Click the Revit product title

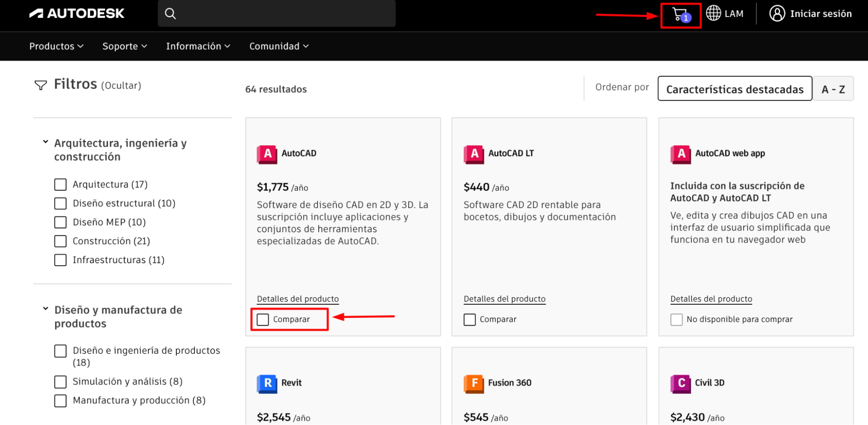coord(291,382)
